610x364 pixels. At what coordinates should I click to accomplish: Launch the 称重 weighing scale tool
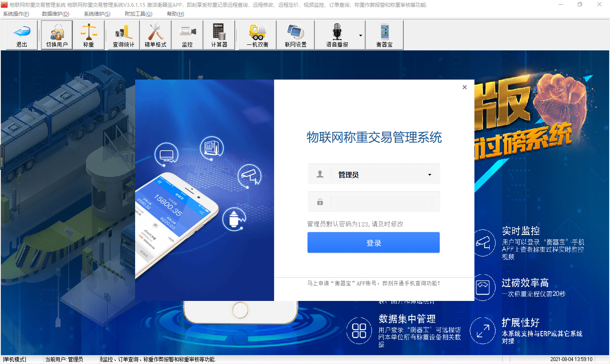pos(89,35)
